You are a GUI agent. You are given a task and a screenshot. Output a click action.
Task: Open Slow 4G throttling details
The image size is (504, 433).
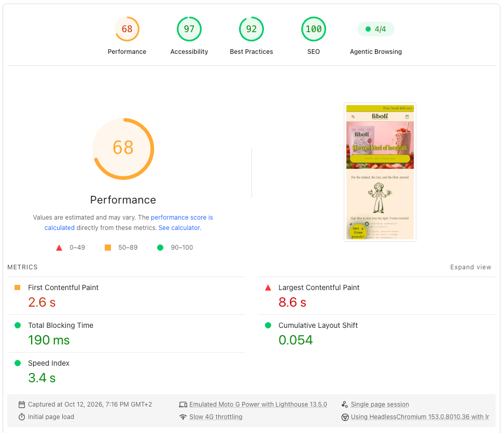click(x=216, y=417)
